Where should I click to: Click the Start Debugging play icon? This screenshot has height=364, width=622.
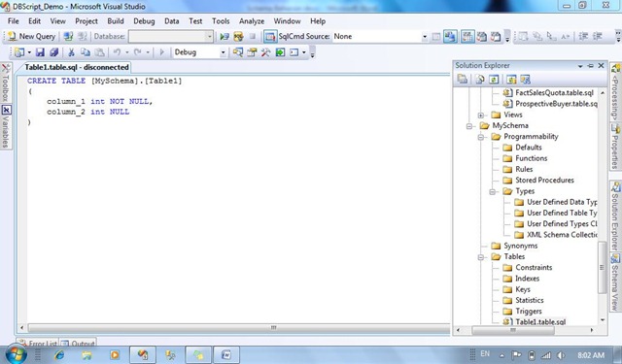point(162,52)
